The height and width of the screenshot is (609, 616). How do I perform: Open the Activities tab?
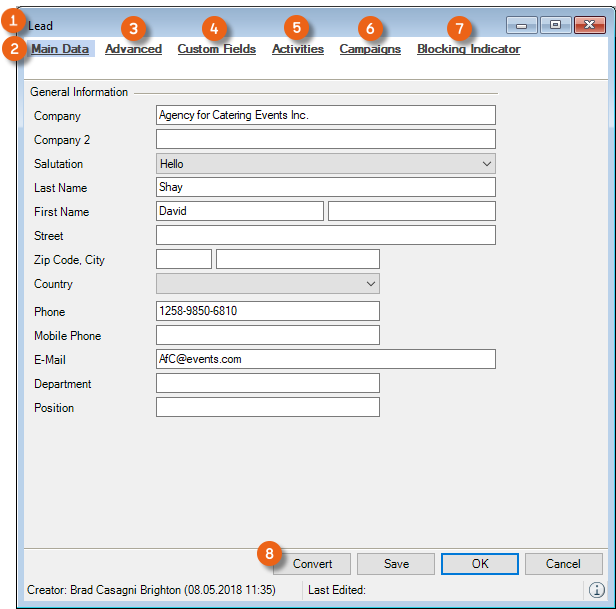click(x=297, y=49)
